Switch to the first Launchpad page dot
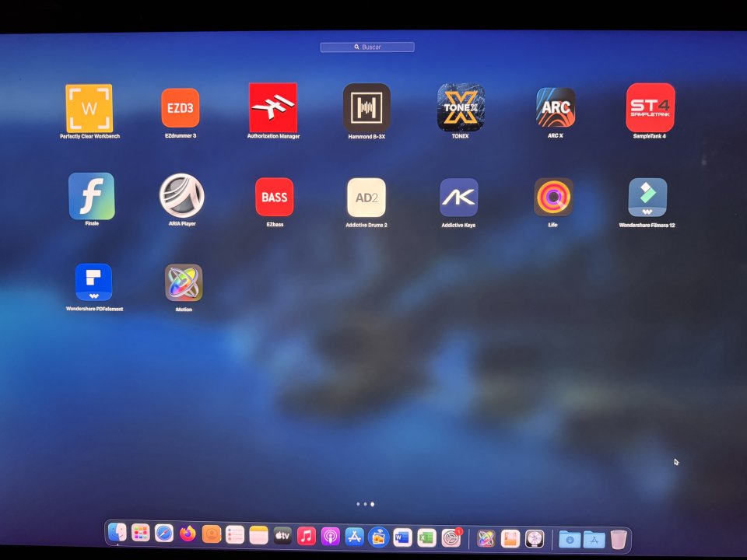This screenshot has height=560, width=747. pyautogui.click(x=357, y=504)
